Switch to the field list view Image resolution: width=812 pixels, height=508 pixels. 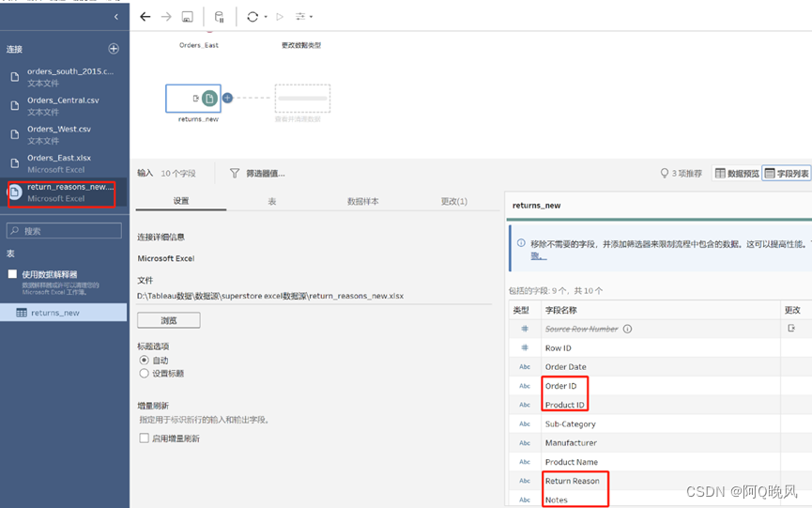(x=787, y=173)
